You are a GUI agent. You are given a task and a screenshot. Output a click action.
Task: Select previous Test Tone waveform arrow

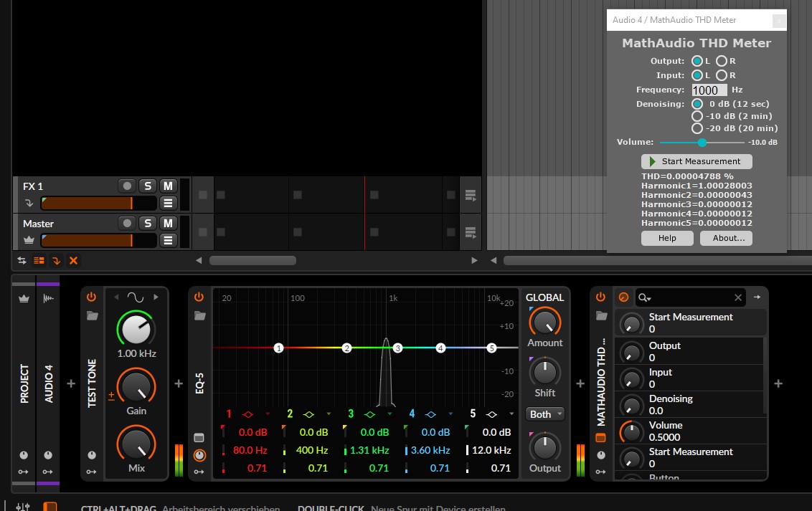click(116, 297)
